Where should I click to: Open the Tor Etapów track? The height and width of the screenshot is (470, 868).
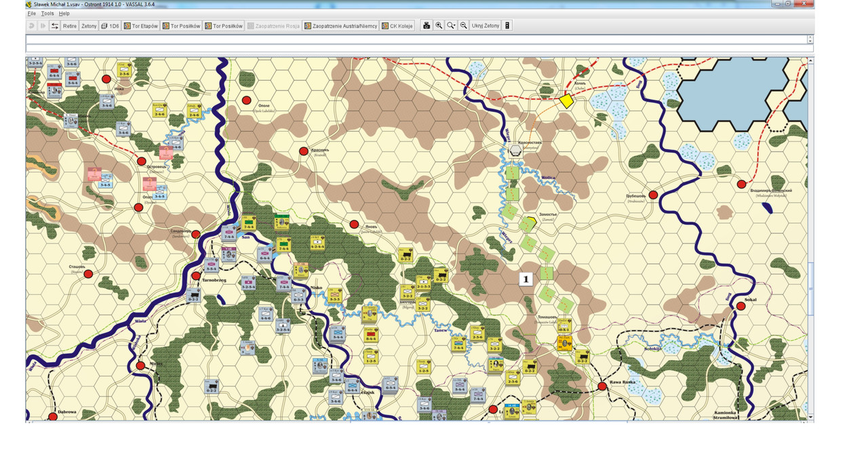click(x=141, y=26)
